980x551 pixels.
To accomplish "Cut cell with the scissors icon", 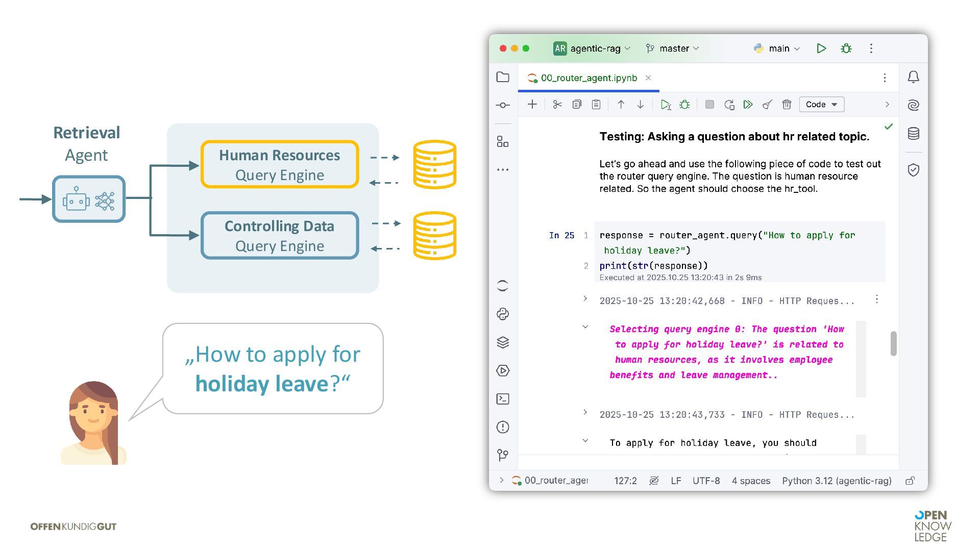I will click(x=557, y=105).
